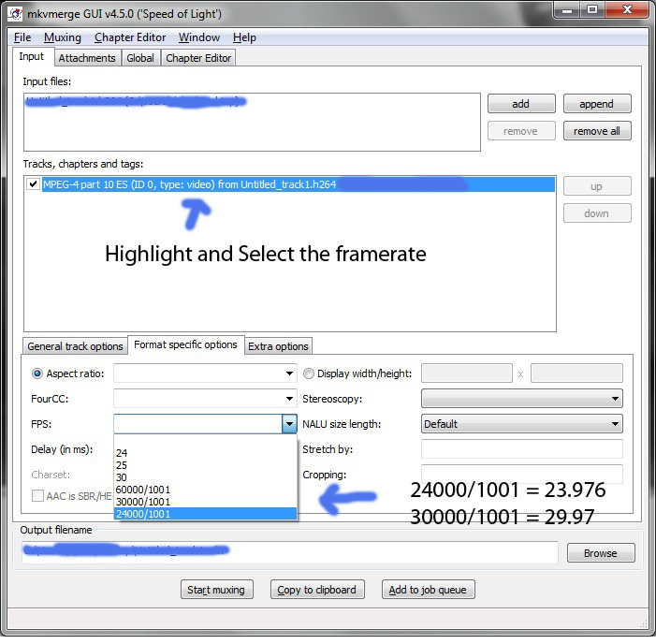Open the Extra options tab
This screenshot has width=656, height=644.
point(278,346)
